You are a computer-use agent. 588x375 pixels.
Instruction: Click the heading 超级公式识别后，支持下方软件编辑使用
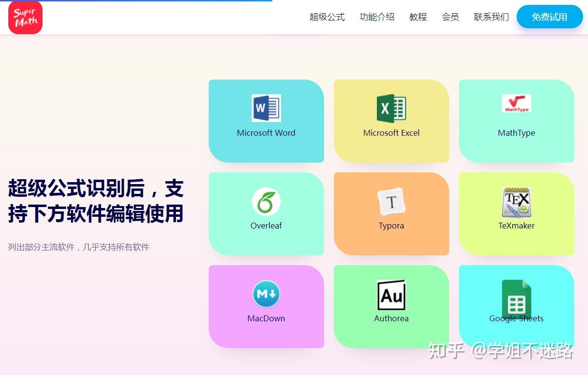(96, 201)
